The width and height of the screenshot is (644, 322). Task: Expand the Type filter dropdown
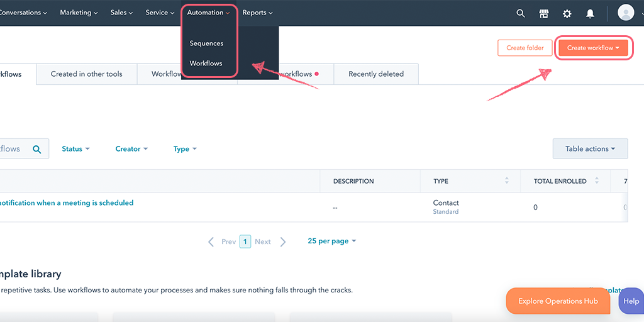click(x=185, y=149)
